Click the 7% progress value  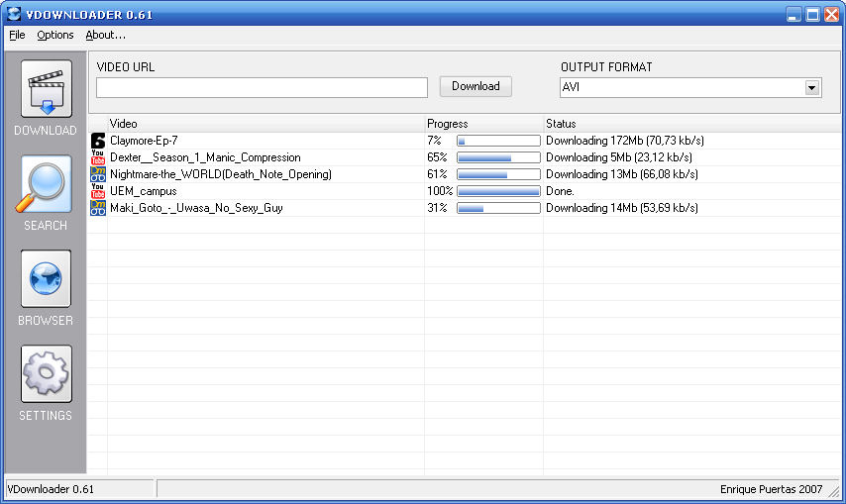tap(434, 141)
